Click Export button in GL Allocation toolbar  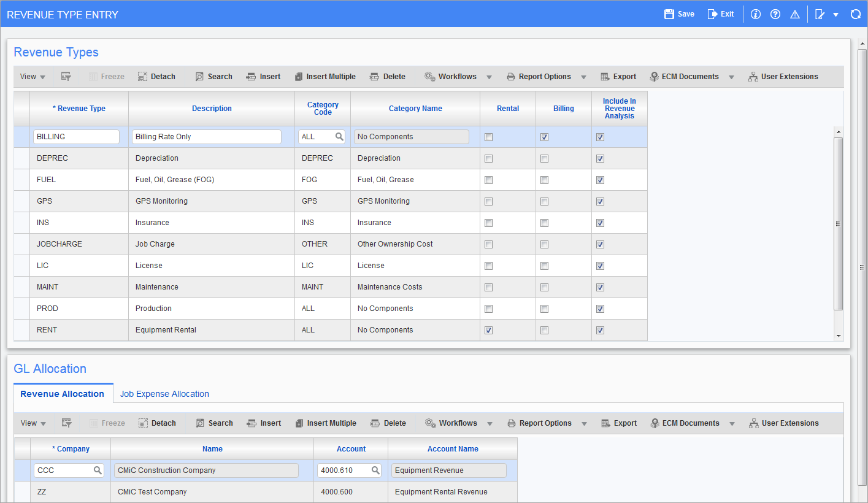[x=619, y=423]
